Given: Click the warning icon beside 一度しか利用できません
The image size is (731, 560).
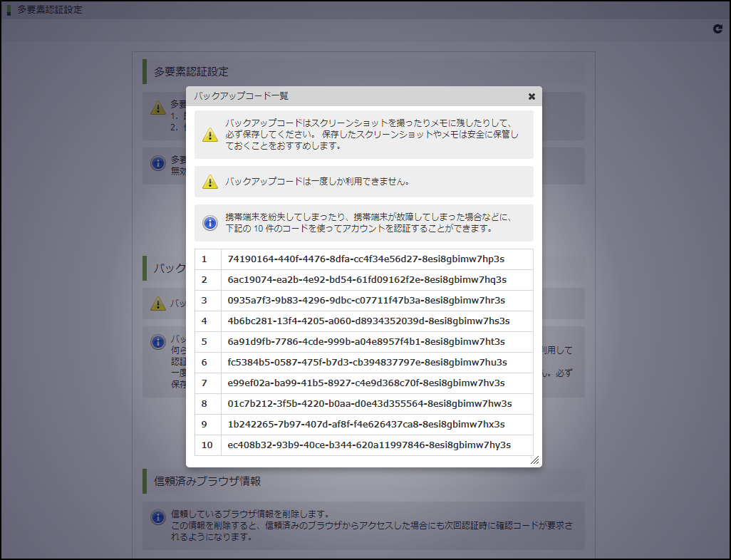Looking at the screenshot, I should (x=210, y=182).
